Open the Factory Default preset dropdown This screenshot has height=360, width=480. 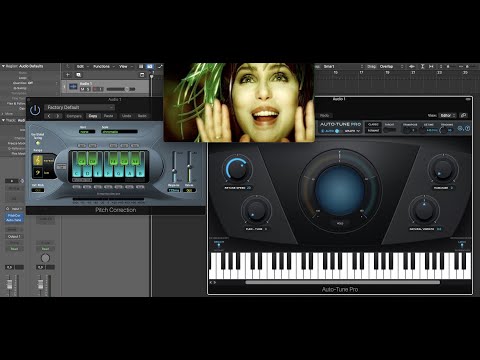click(x=80, y=107)
